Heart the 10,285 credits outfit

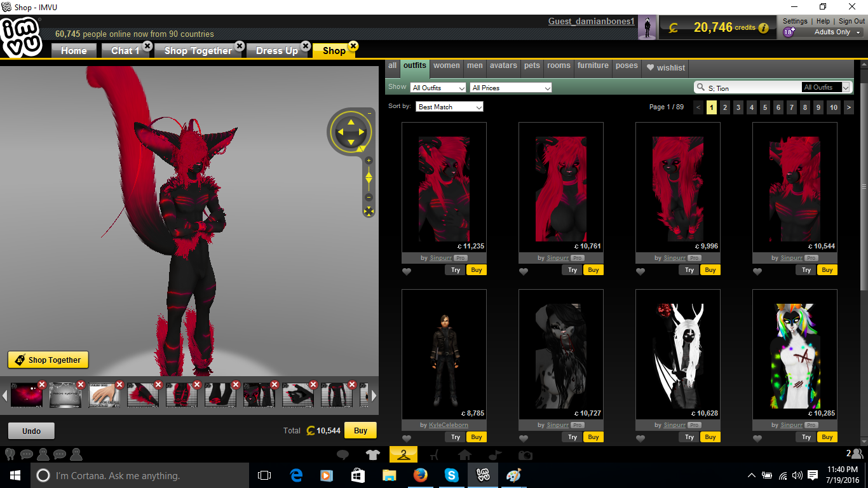757,438
